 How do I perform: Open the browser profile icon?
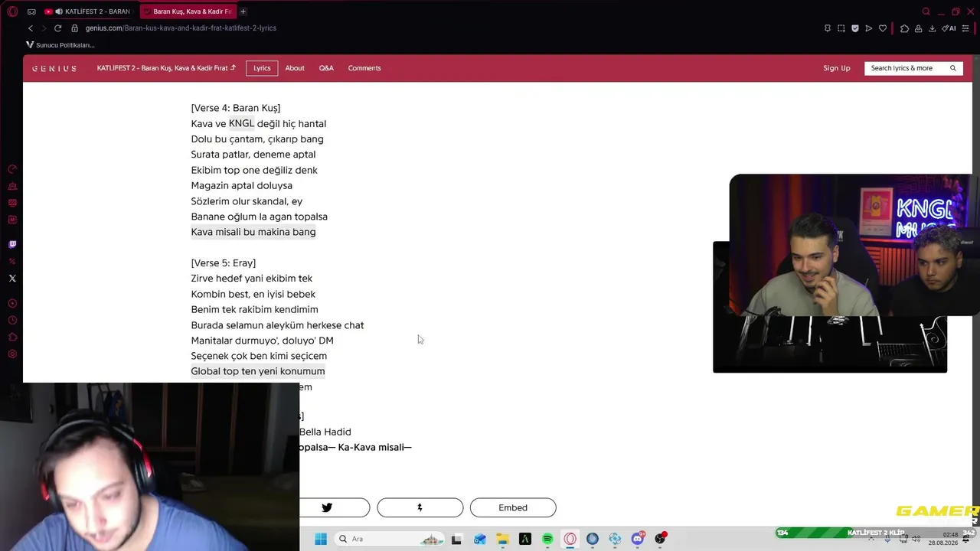tap(918, 28)
